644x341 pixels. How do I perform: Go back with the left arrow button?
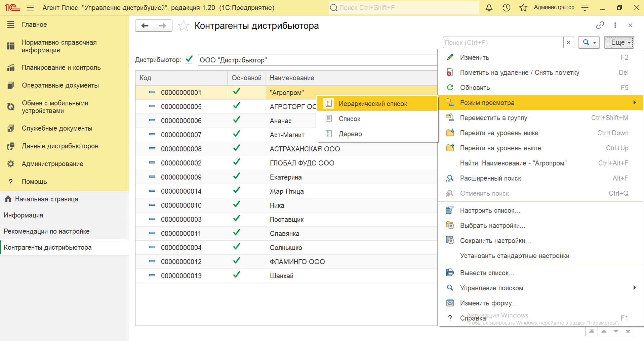145,26
